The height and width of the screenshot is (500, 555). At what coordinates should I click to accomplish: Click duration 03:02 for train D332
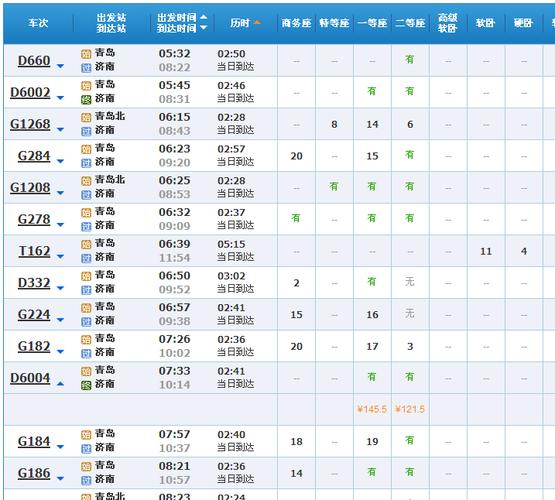coord(231,276)
